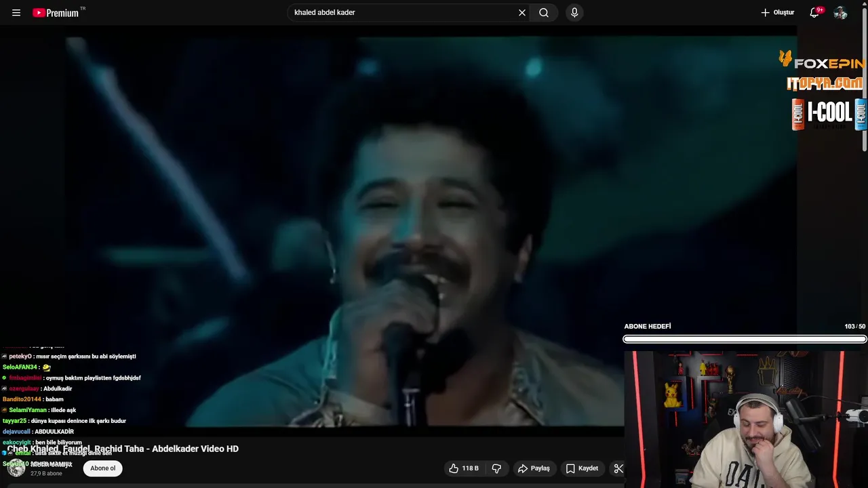This screenshot has height=488, width=868.
Task: Dislike the video with thumbs-down
Action: click(496, 468)
